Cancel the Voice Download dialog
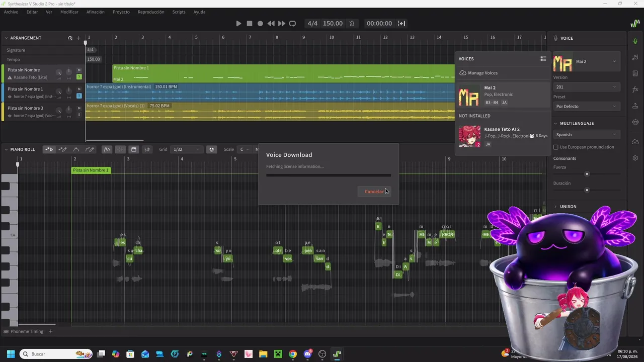This screenshot has height=362, width=644. tap(374, 192)
